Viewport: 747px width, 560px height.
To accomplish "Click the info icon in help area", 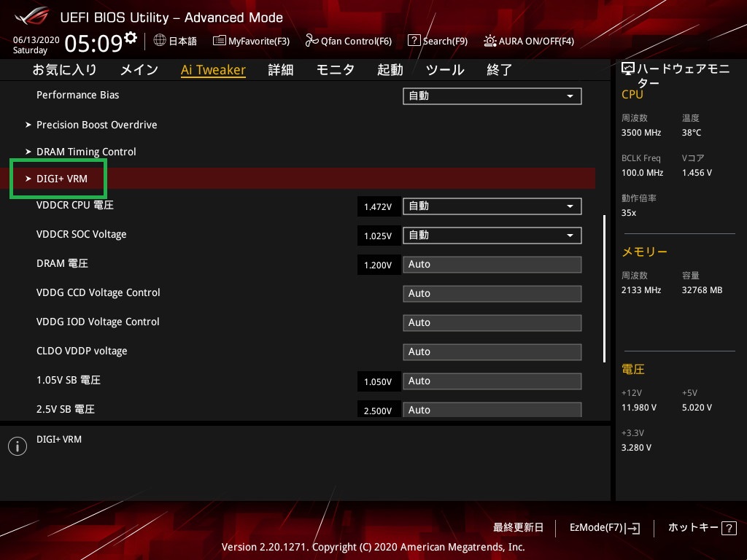I will (x=18, y=446).
